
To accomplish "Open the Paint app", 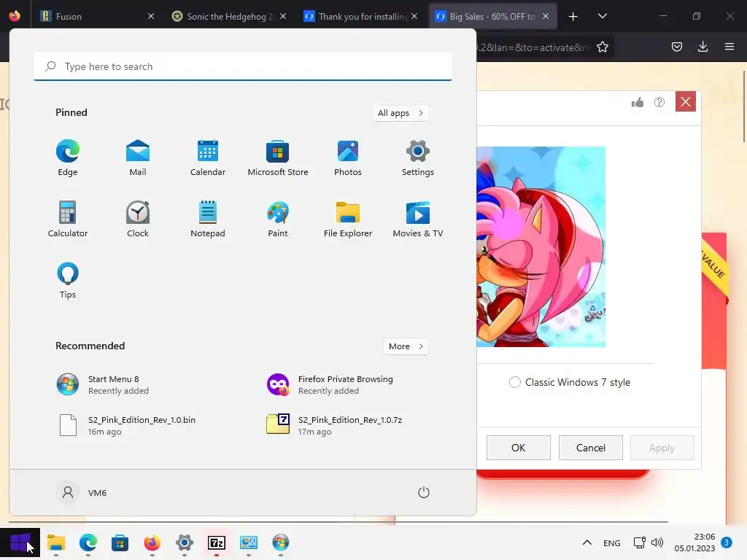I will [x=278, y=219].
